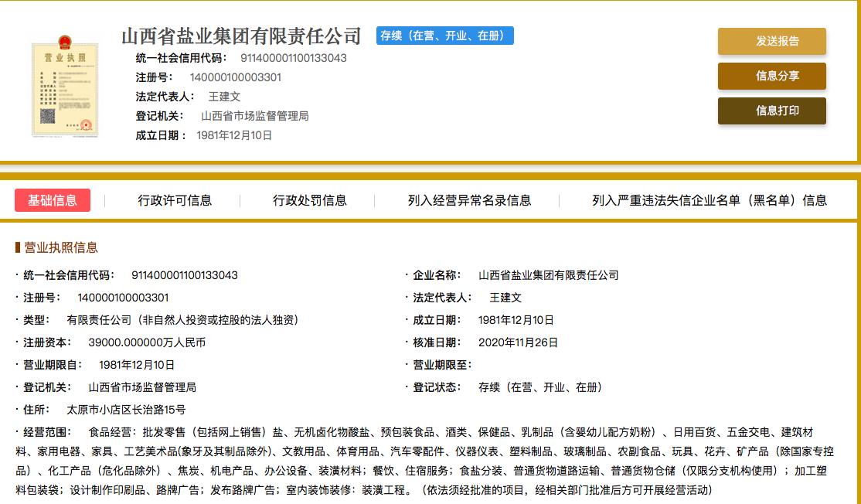The image size is (861, 504).
Task: Click the 营业期限至 label
Action: click(442, 365)
